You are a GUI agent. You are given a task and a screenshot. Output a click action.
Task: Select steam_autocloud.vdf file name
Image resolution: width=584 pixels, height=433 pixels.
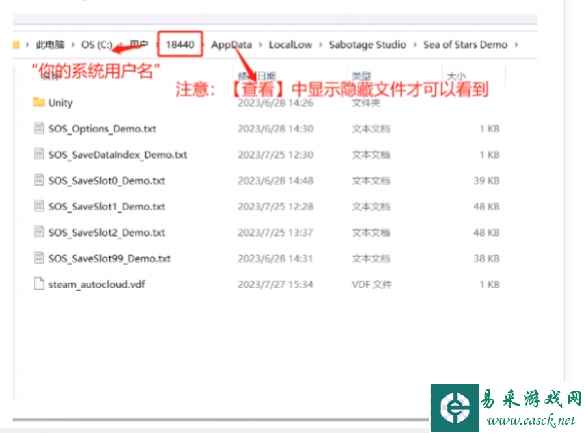[x=97, y=284]
